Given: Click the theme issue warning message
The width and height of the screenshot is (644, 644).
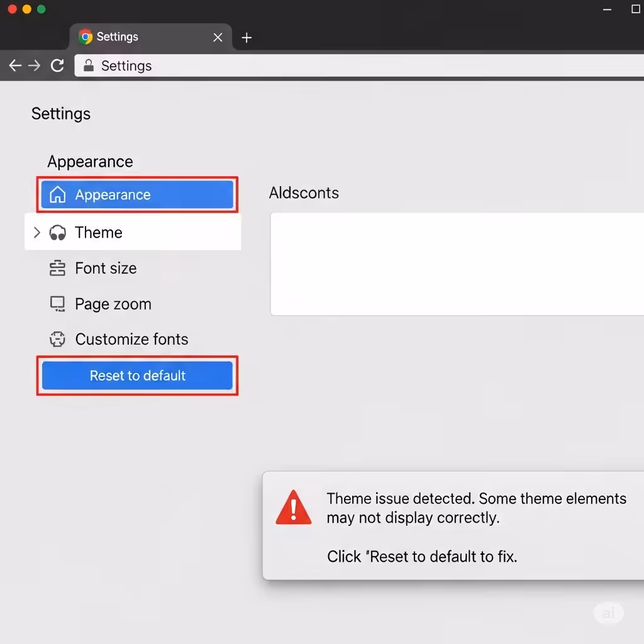Looking at the screenshot, I should pos(477,508).
